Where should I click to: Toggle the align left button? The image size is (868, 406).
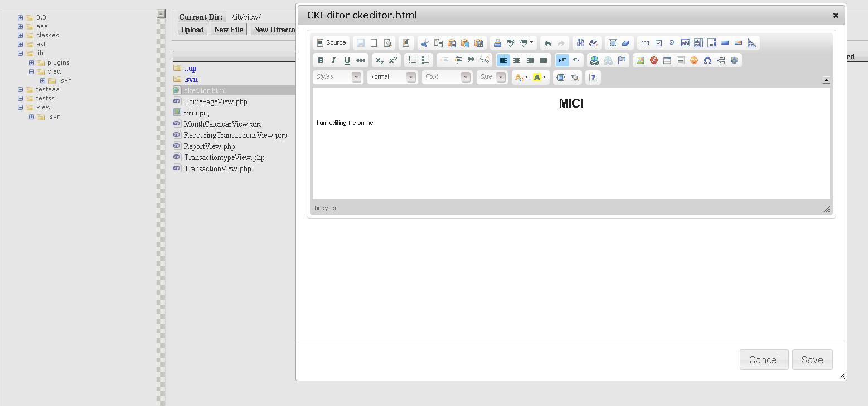pyautogui.click(x=503, y=60)
